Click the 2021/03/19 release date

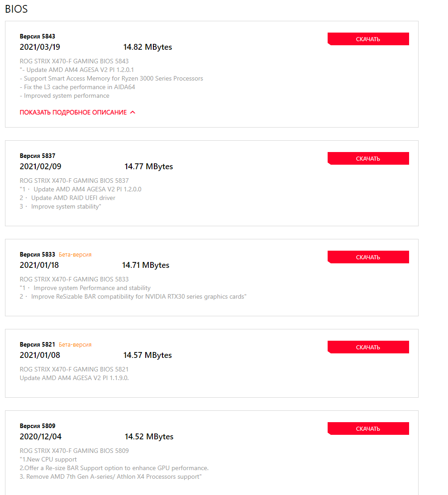click(x=40, y=47)
